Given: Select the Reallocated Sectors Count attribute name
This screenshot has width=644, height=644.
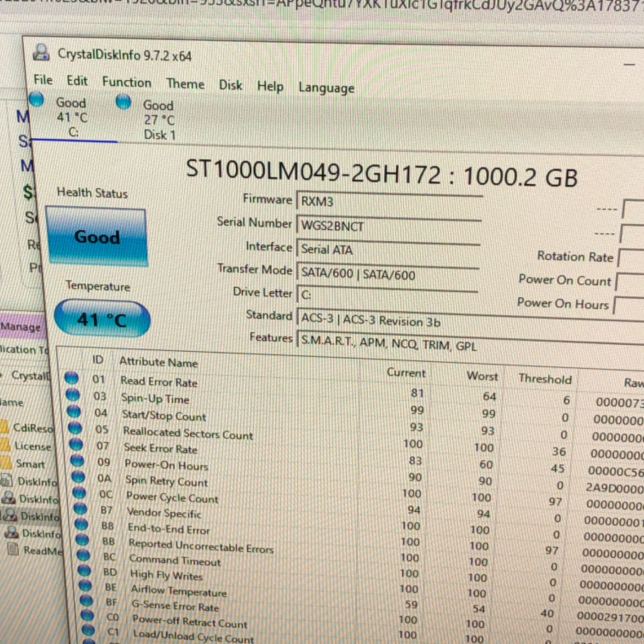Looking at the screenshot, I should click(x=188, y=433).
